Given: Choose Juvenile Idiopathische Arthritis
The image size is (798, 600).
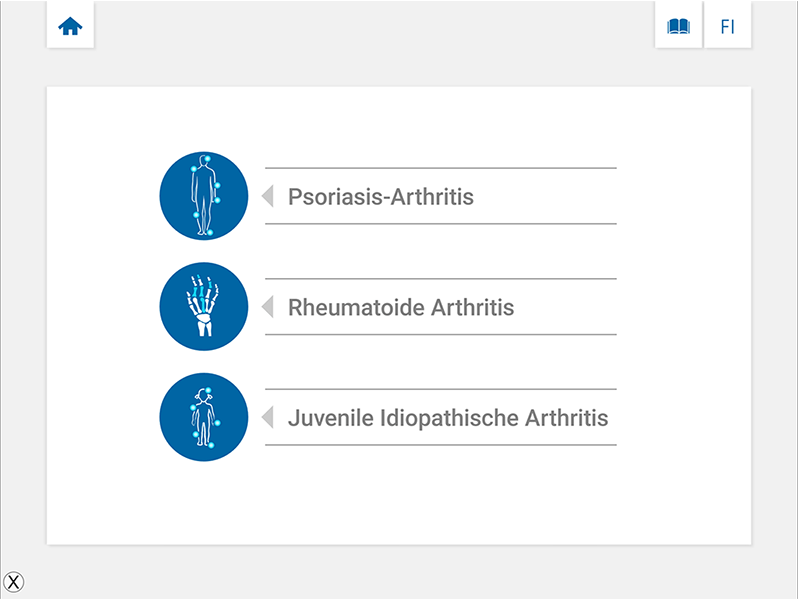Looking at the screenshot, I should click(x=441, y=417).
